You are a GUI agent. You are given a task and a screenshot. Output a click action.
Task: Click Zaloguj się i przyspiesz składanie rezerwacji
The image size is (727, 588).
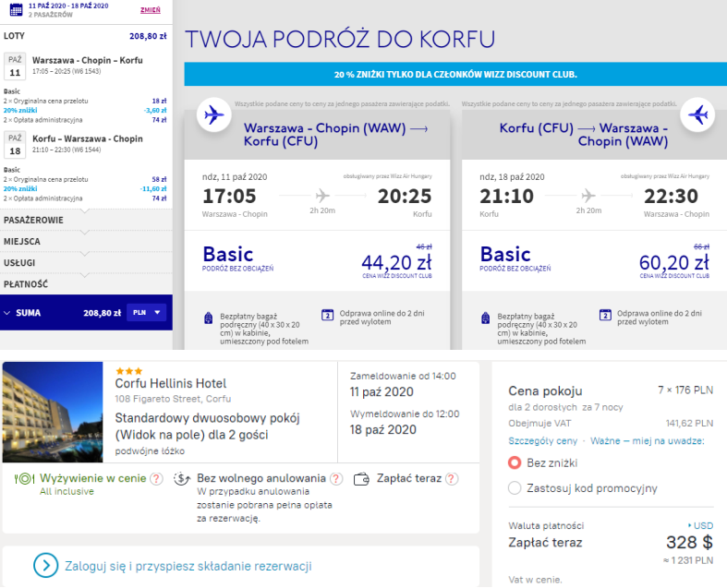188,566
